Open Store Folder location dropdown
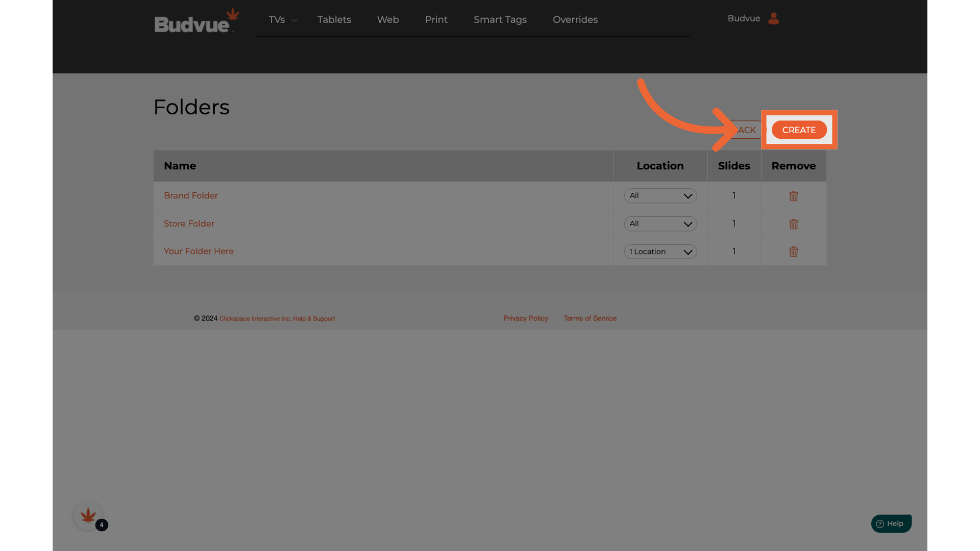Image resolution: width=980 pixels, height=551 pixels. pyautogui.click(x=660, y=224)
